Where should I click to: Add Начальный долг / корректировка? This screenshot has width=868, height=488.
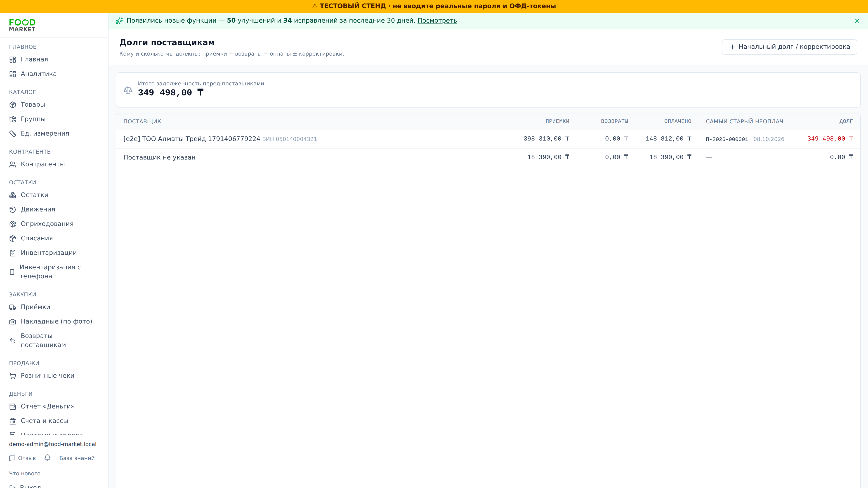coord(789,47)
